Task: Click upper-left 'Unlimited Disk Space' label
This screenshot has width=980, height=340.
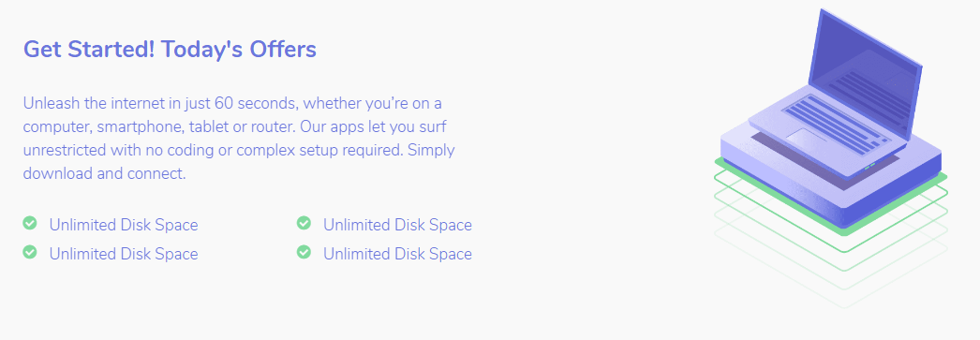Action: click(x=124, y=225)
